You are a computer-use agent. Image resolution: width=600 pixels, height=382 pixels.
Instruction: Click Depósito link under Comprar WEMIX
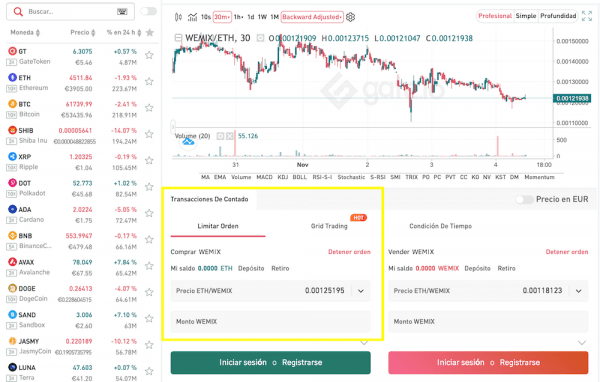251,268
